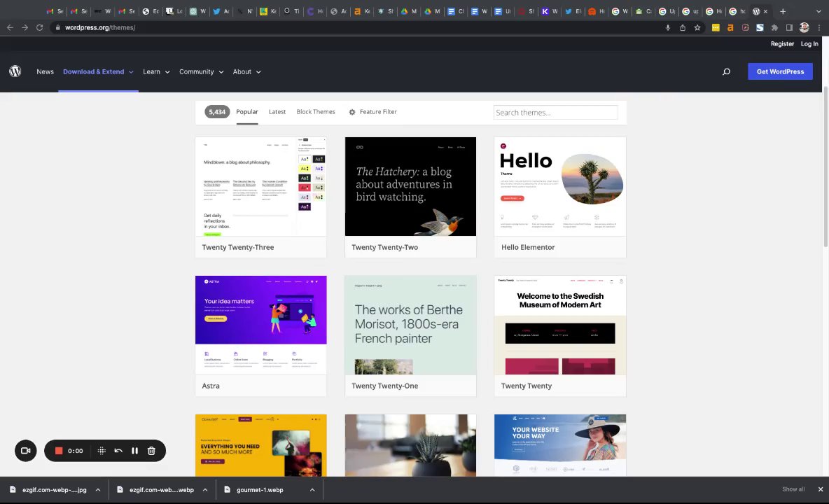Click the orange 'a' extension icon

click(x=731, y=27)
